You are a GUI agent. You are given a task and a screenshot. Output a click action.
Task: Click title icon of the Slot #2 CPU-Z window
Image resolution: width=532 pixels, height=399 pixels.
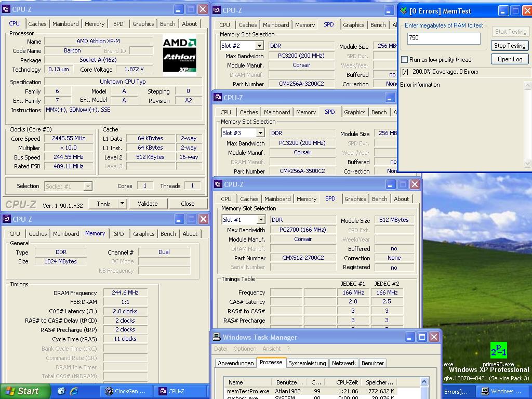pyautogui.click(x=217, y=10)
